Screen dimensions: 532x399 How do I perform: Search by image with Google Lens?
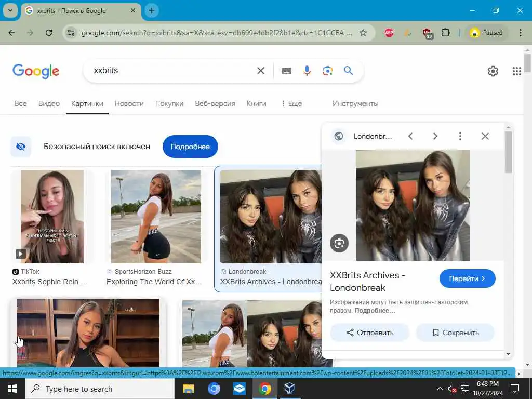(327, 71)
